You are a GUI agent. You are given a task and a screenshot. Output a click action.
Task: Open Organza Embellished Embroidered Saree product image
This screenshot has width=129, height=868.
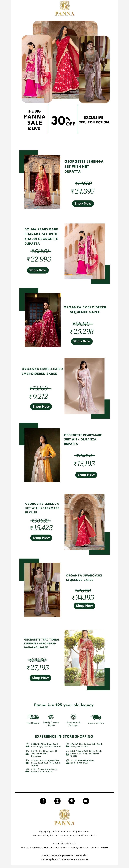(x=85, y=386)
